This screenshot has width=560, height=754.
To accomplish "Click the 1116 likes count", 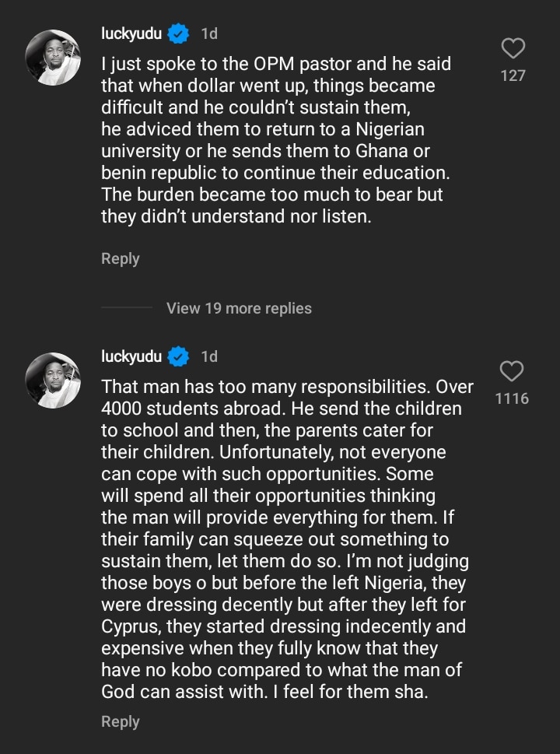I will pyautogui.click(x=512, y=398).
